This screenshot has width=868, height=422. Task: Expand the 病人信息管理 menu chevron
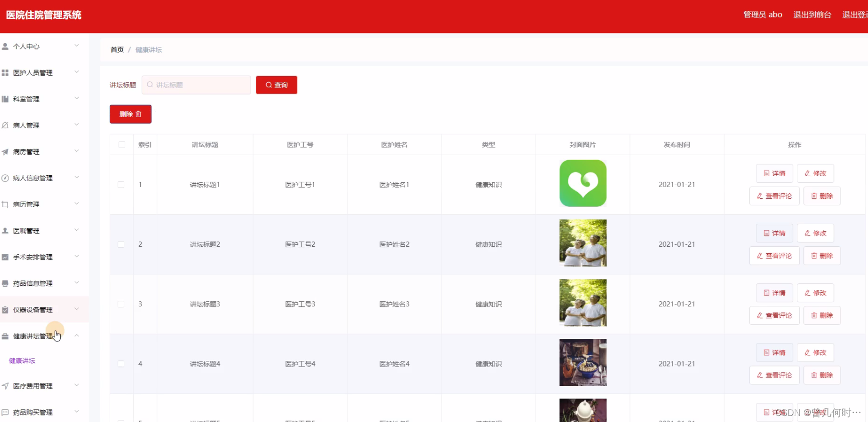tap(77, 177)
